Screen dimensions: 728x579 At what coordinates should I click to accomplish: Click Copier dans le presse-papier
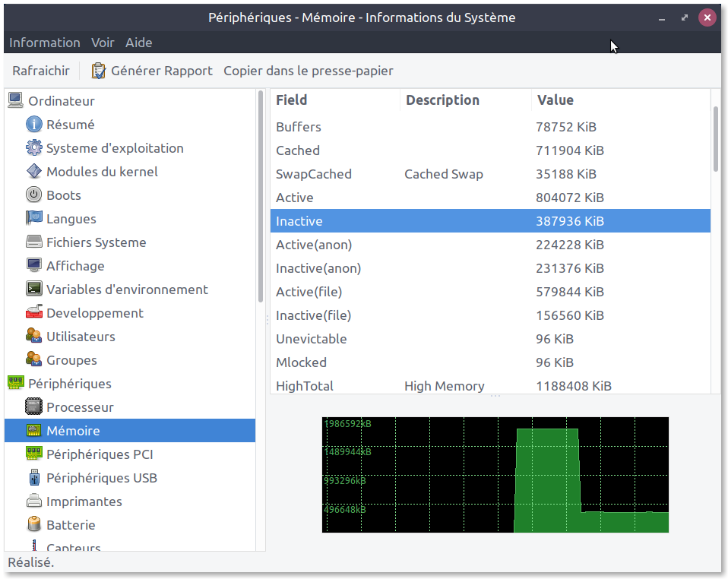click(308, 71)
